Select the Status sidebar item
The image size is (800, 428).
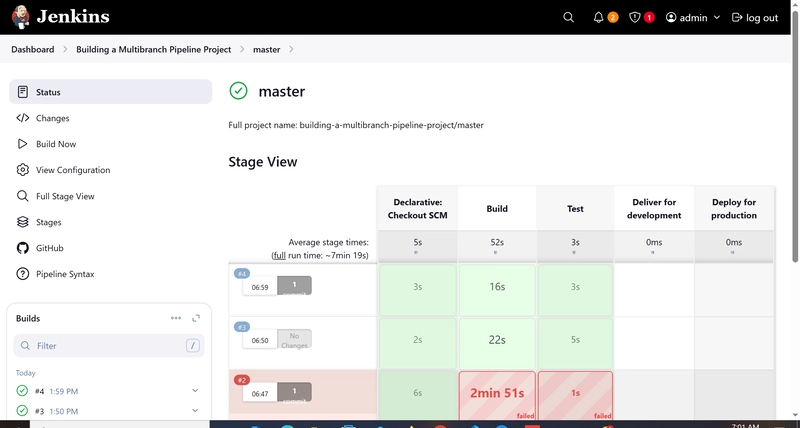pos(110,92)
